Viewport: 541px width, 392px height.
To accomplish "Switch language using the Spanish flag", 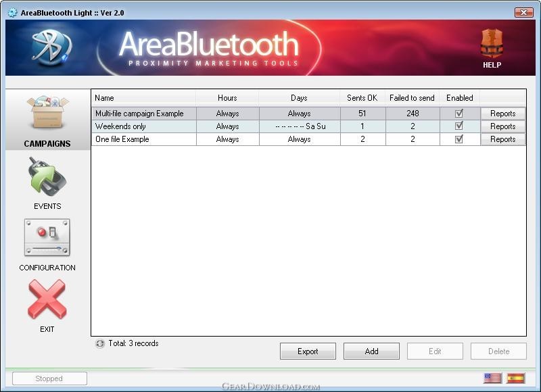I will [516, 378].
